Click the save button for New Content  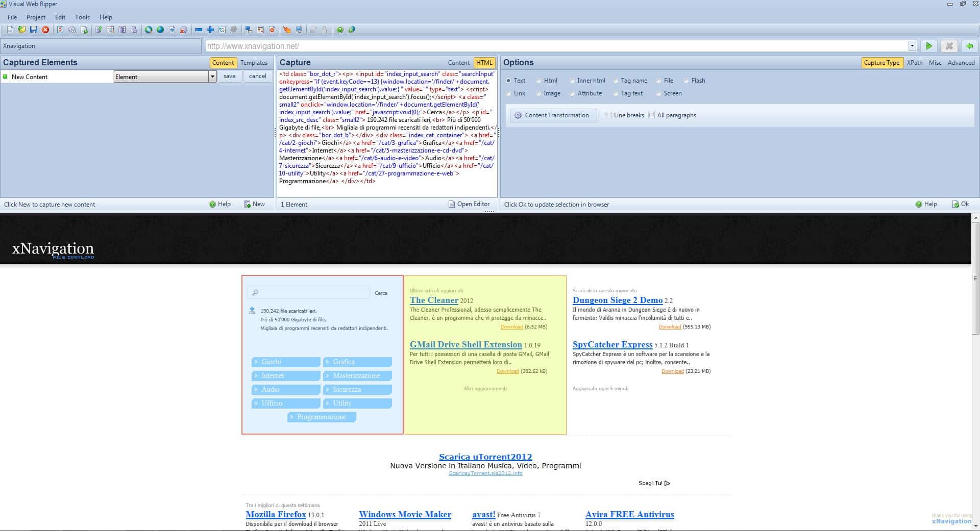[x=230, y=76]
